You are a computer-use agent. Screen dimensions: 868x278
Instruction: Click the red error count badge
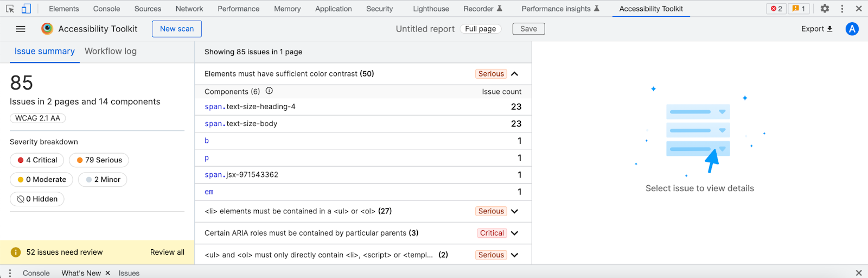click(776, 9)
